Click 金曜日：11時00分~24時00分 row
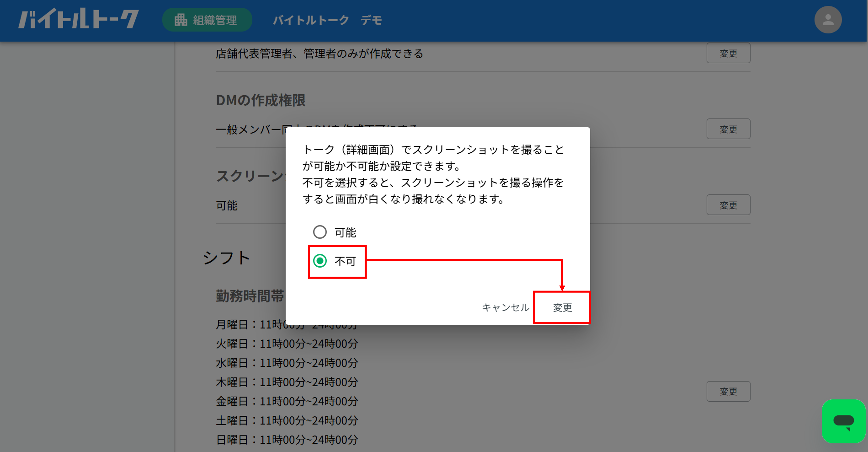This screenshot has height=452, width=868. pos(287,402)
